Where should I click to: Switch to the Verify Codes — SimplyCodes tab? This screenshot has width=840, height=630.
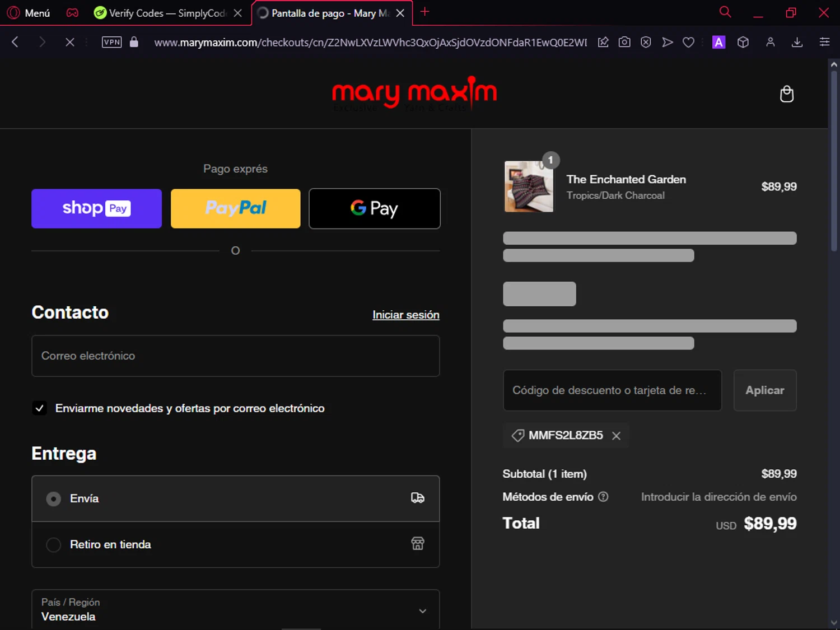click(160, 13)
